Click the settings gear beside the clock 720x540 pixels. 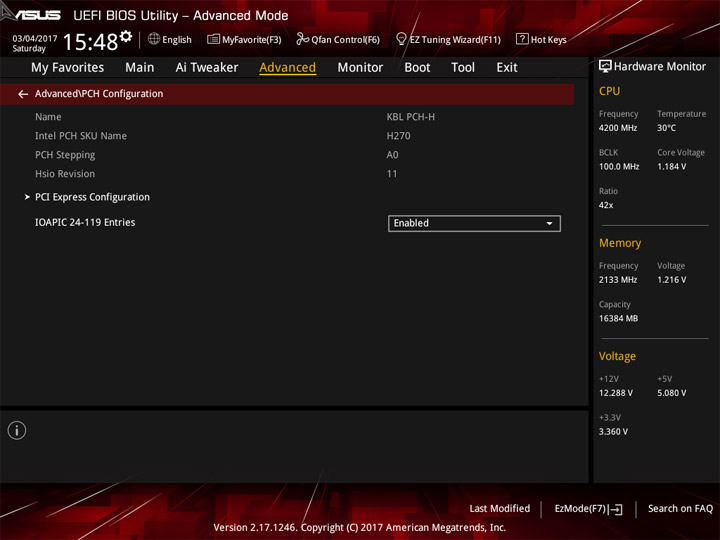[126, 36]
